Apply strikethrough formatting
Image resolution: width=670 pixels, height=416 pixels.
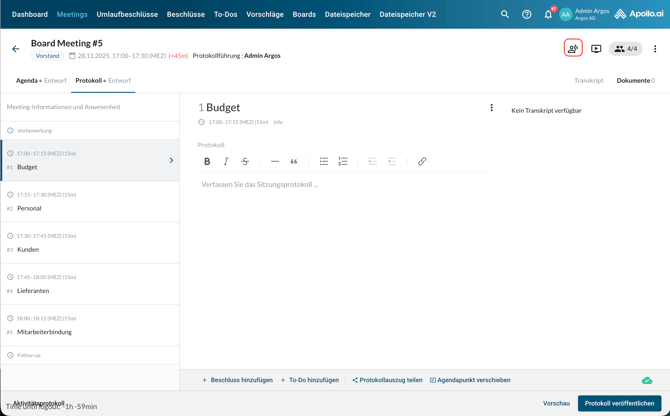point(245,161)
